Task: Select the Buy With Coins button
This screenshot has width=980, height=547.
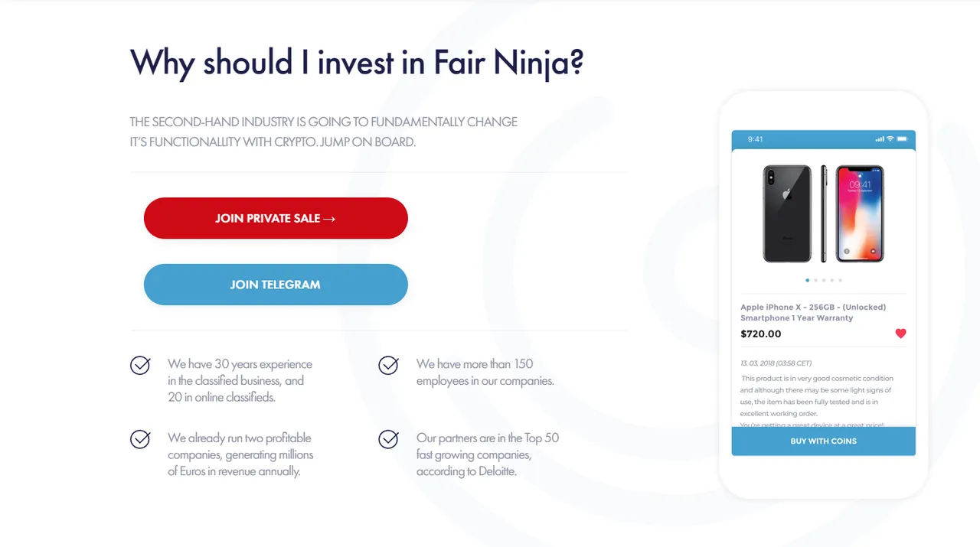Action: point(823,441)
